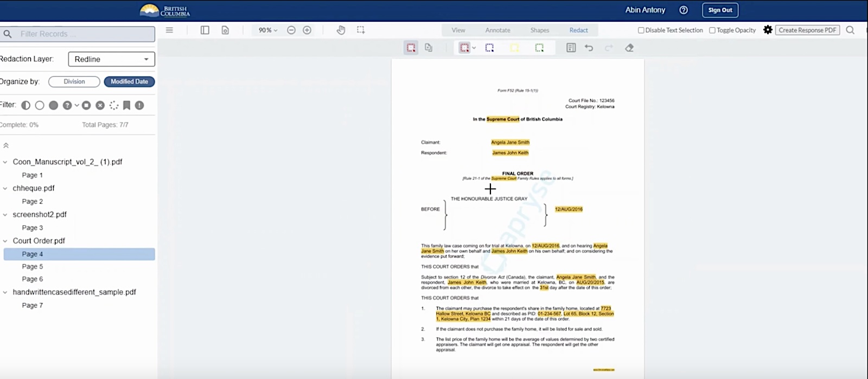
Task: Filter by half-filled circle status
Action: (25, 105)
